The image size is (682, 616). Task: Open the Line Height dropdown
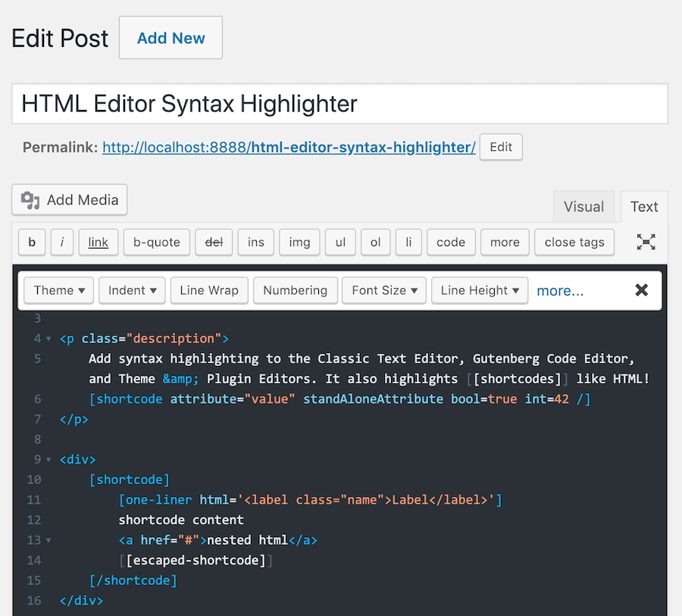pos(479,290)
